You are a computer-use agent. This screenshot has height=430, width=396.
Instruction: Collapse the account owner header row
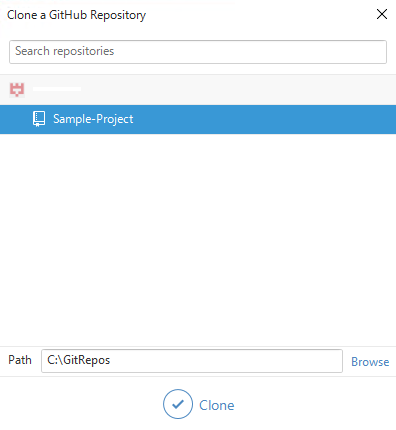point(198,89)
